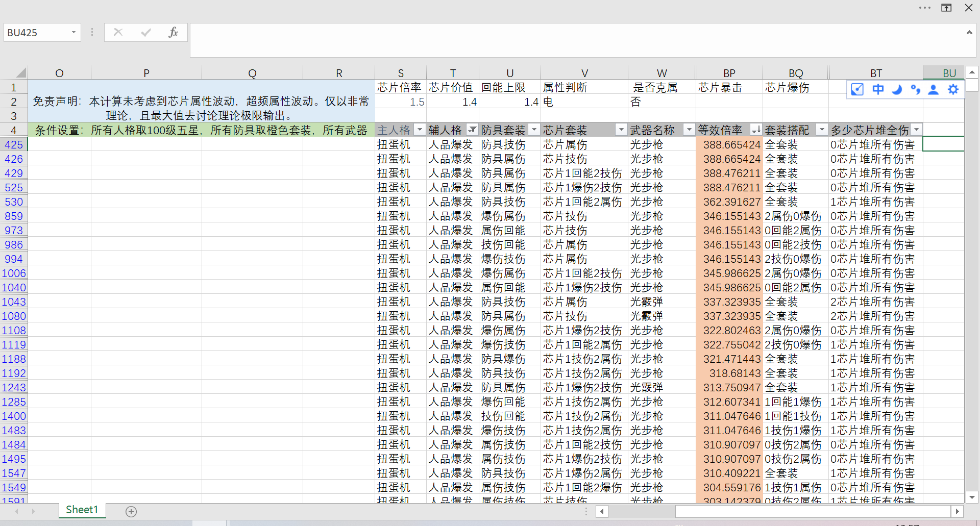
Task: Click vertical scrollbar up arrow
Action: coord(972,72)
